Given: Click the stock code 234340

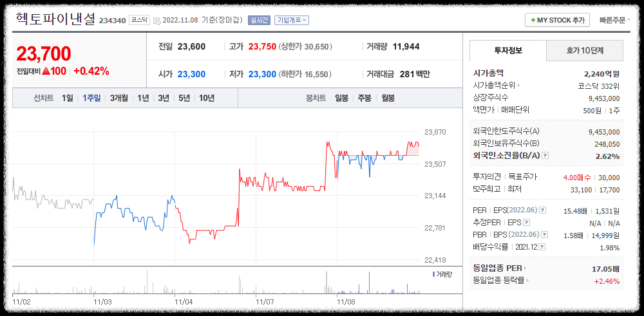Looking at the screenshot, I should point(112,21).
